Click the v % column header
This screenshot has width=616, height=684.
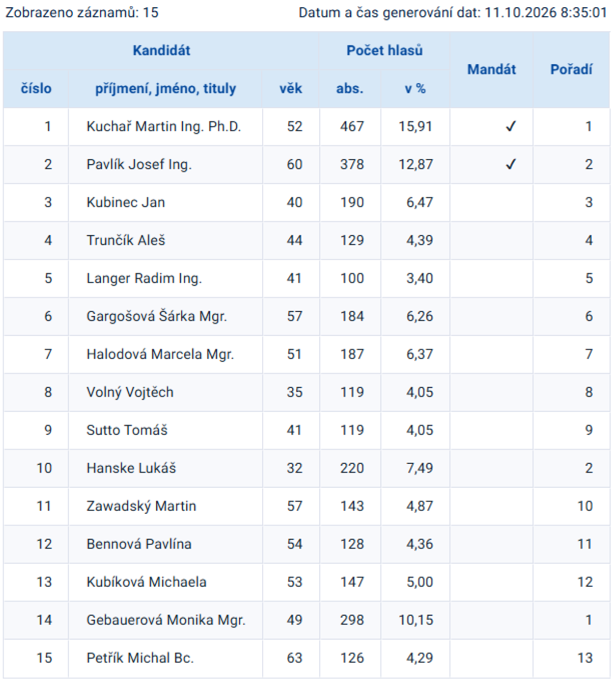[x=415, y=89]
